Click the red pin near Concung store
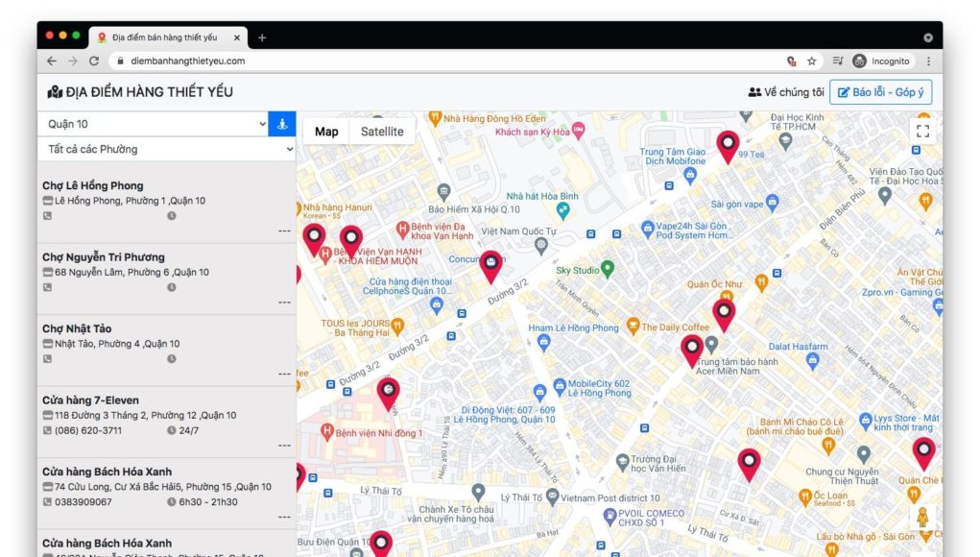Viewport: 980px width, 557px height. click(x=491, y=267)
